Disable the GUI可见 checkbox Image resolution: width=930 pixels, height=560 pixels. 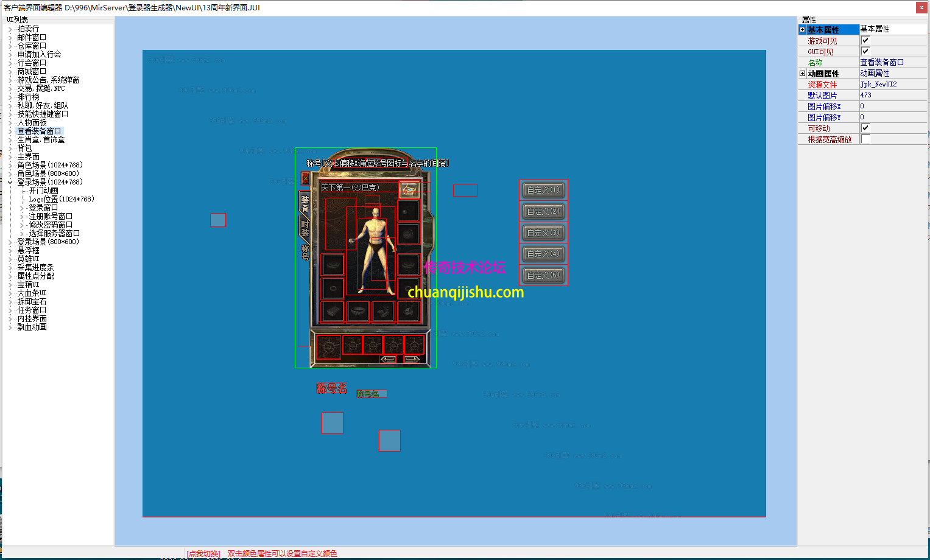[865, 51]
